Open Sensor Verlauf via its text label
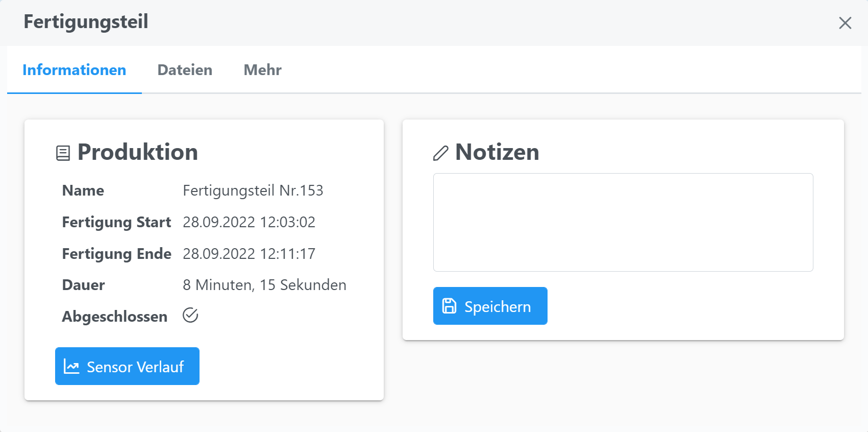The height and width of the screenshot is (432, 868). 135,367
